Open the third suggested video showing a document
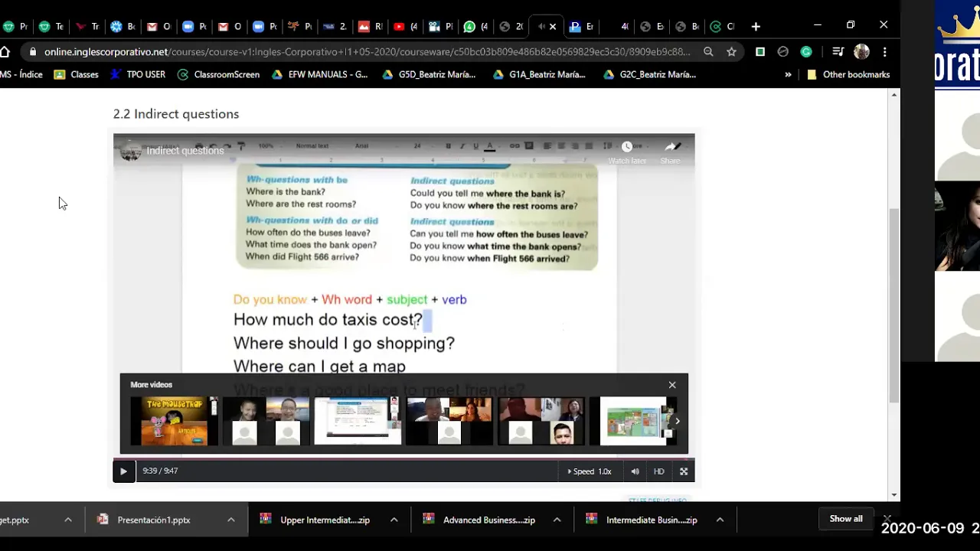The width and height of the screenshot is (980, 551). 358,421
